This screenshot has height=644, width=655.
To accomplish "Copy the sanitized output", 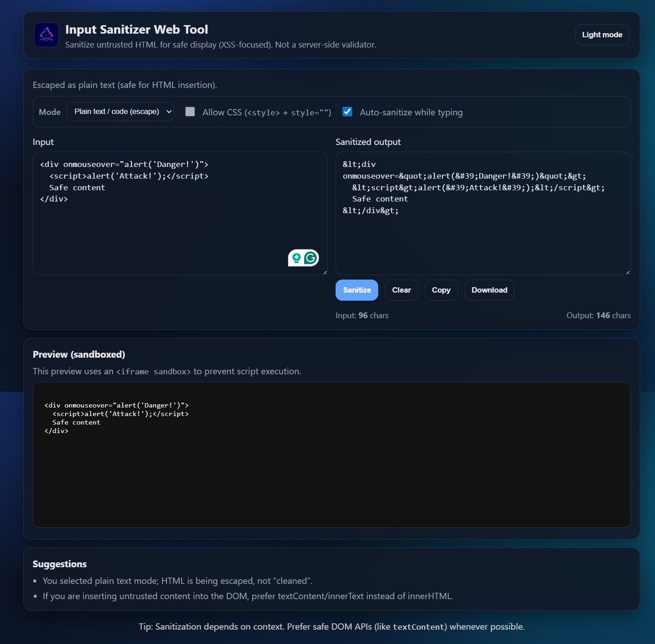I will pyautogui.click(x=441, y=290).
